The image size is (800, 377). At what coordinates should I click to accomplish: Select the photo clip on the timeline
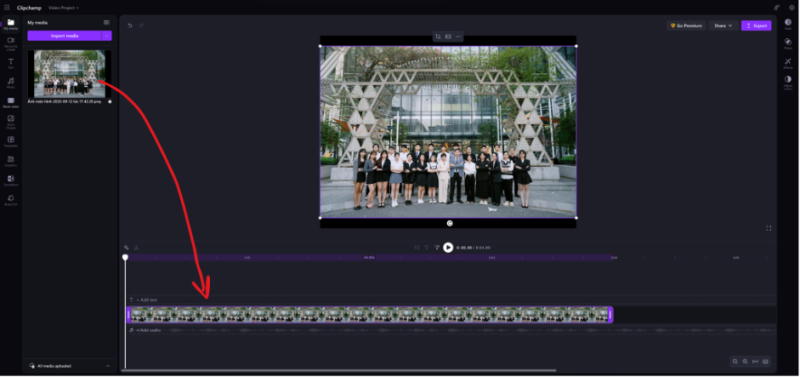pyautogui.click(x=370, y=315)
